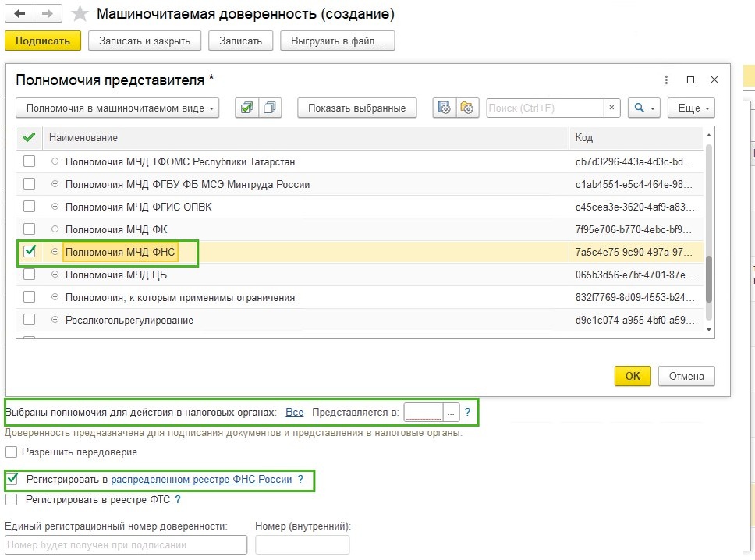The image size is (755, 560).
Task: Click the list settings icon with gear
Action: tap(444, 108)
